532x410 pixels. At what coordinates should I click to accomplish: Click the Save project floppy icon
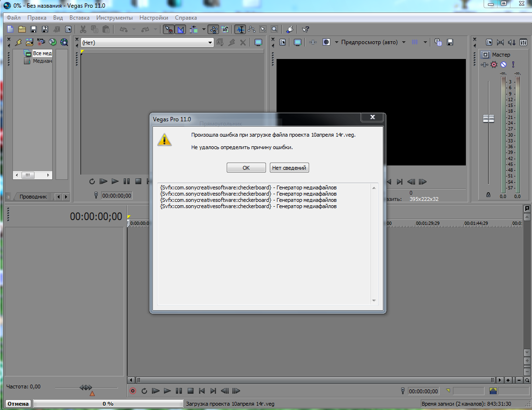coord(33,30)
